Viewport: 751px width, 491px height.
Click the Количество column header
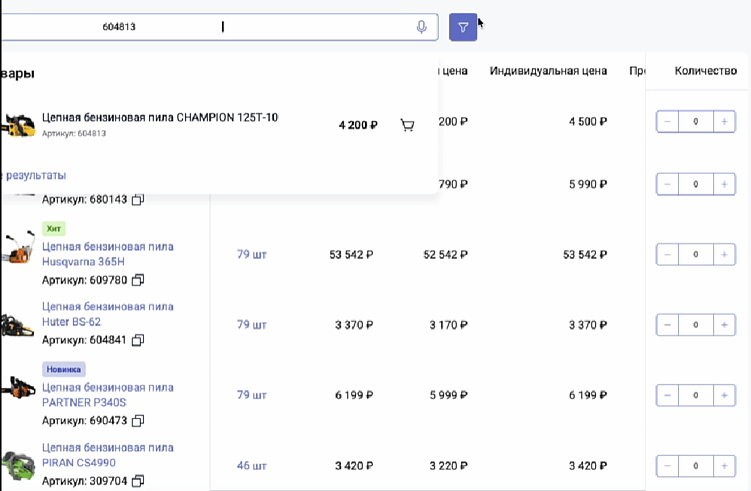[705, 71]
